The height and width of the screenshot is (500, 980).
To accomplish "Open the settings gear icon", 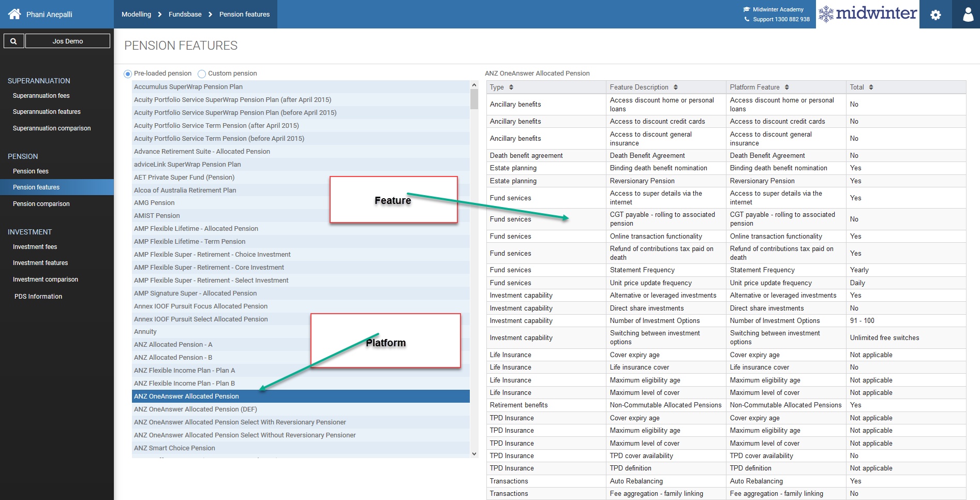I will click(x=936, y=15).
